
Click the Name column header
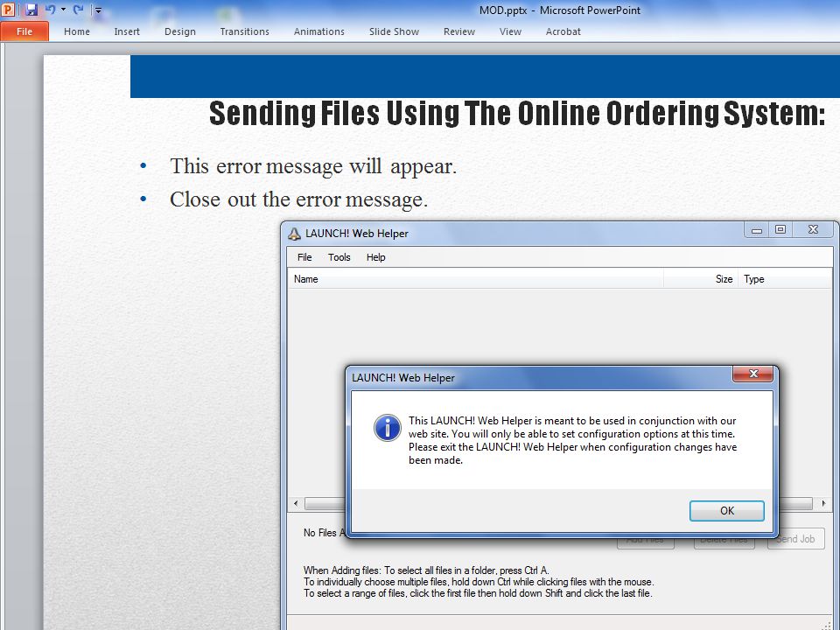point(476,279)
